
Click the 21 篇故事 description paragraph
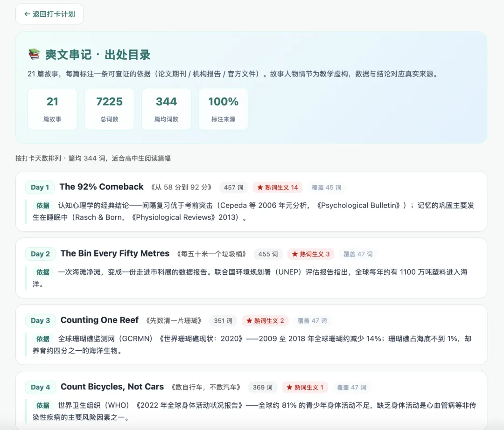233,74
